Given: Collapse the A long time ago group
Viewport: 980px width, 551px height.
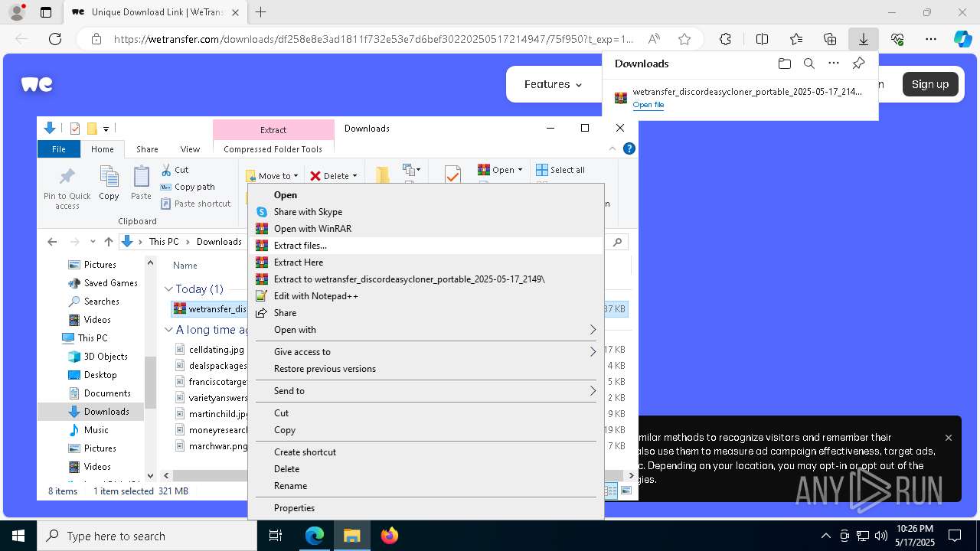Looking at the screenshot, I should click(x=168, y=330).
